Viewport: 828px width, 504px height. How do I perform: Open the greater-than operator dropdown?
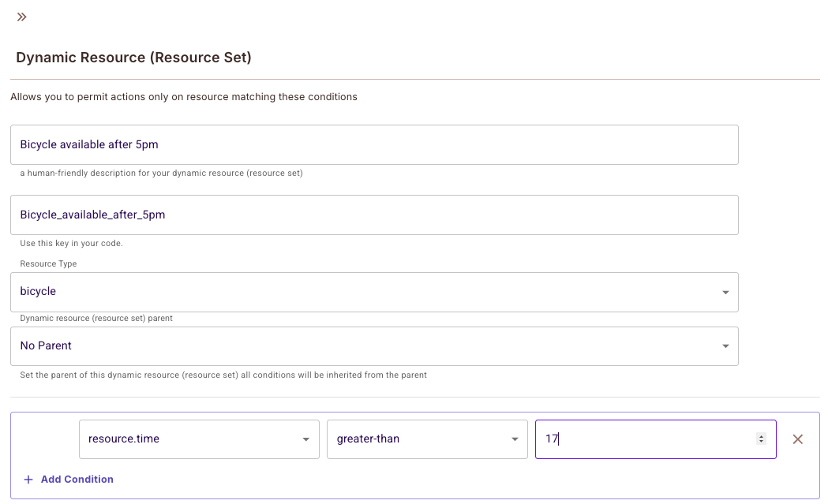click(x=426, y=439)
